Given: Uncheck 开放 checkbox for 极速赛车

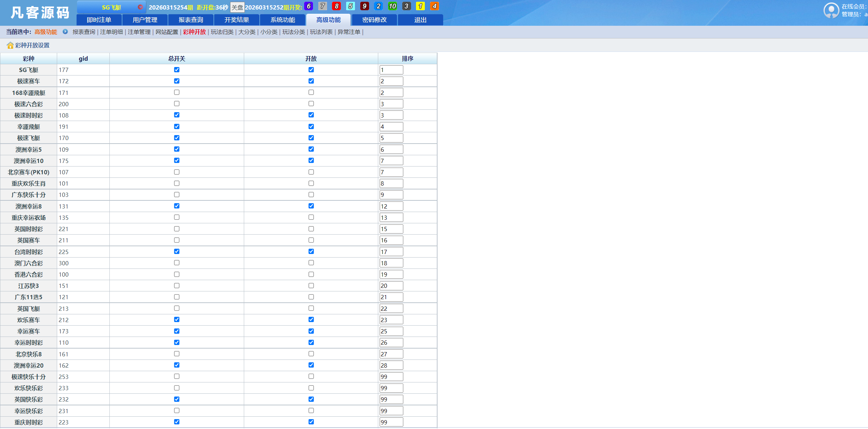Looking at the screenshot, I should (311, 81).
